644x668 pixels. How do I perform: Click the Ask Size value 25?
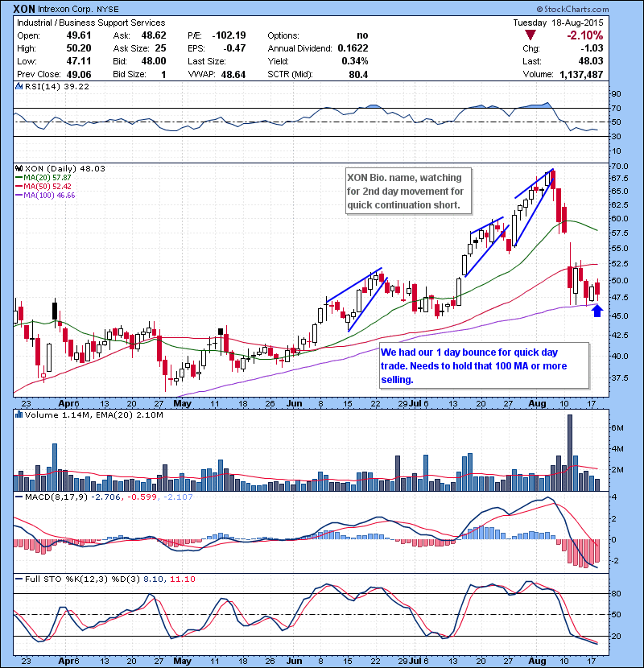[161, 48]
